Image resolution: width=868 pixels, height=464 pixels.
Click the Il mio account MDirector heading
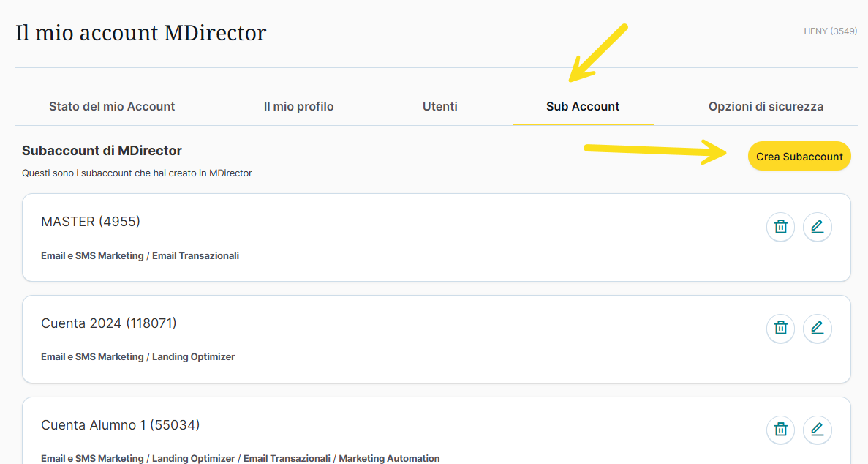click(141, 33)
